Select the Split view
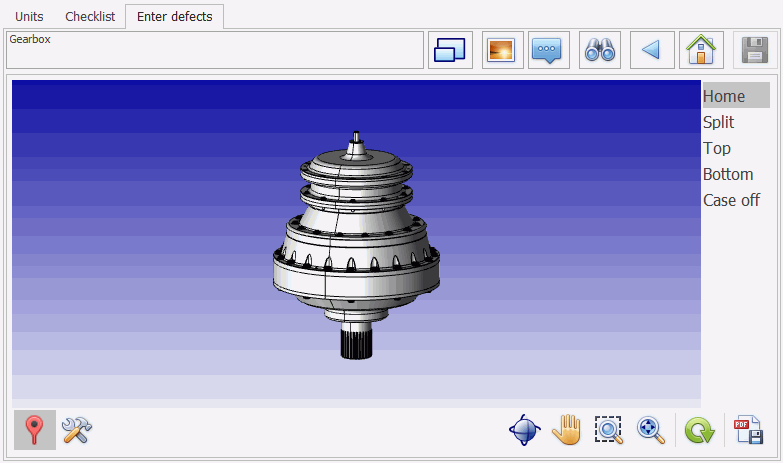The height and width of the screenshot is (463, 783). pos(719,122)
